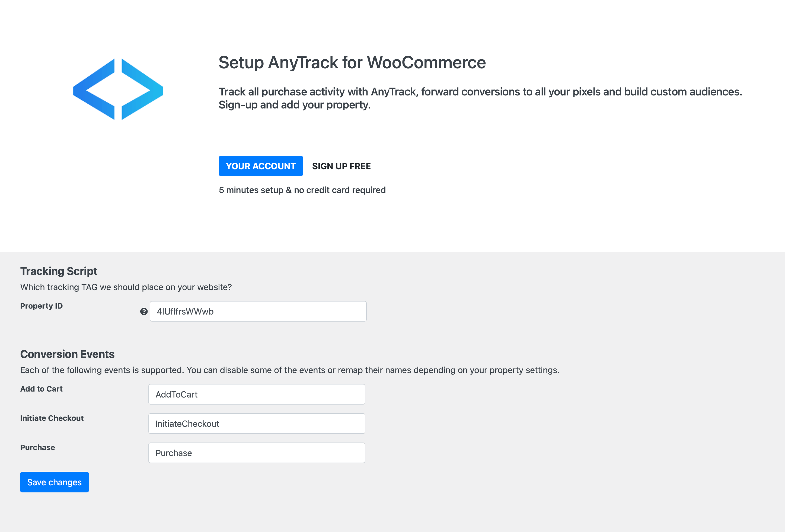
Task: Follow the SIGN UP FREE link
Action: 341,166
